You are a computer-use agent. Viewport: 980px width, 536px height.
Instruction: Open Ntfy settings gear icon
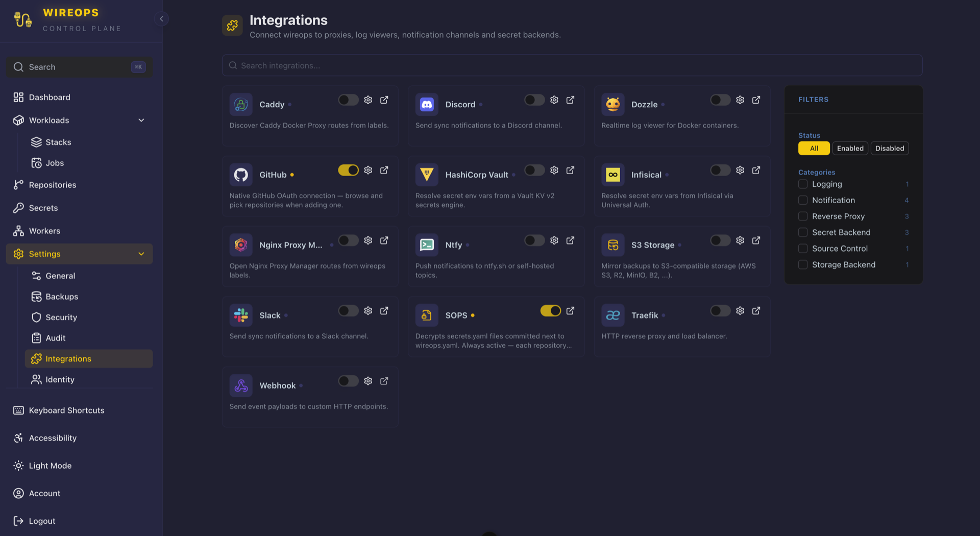tap(554, 240)
